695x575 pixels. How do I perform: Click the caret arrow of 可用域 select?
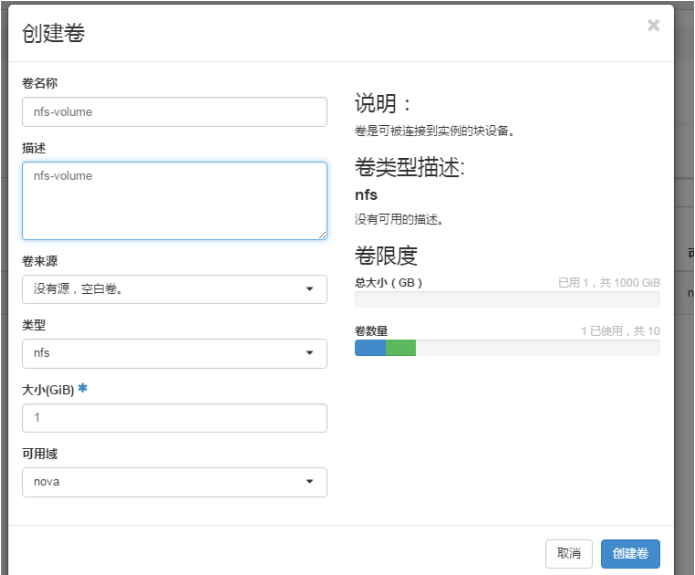(x=309, y=481)
